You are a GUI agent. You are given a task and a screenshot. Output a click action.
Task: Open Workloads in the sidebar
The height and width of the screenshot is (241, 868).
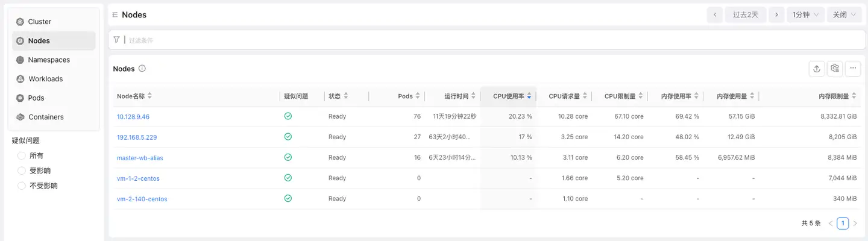click(45, 79)
